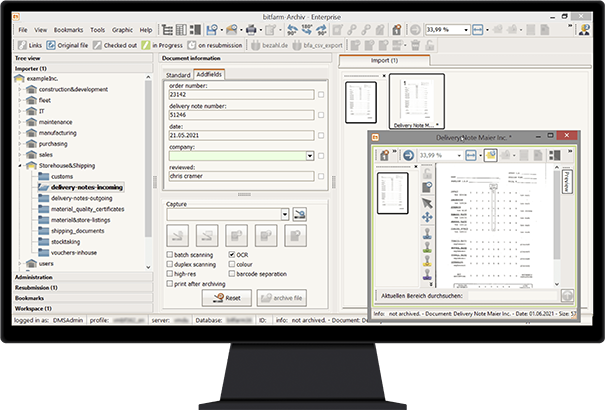605x410 pixels.
Task: Rotate page 90 degrees left
Action: tap(292, 30)
